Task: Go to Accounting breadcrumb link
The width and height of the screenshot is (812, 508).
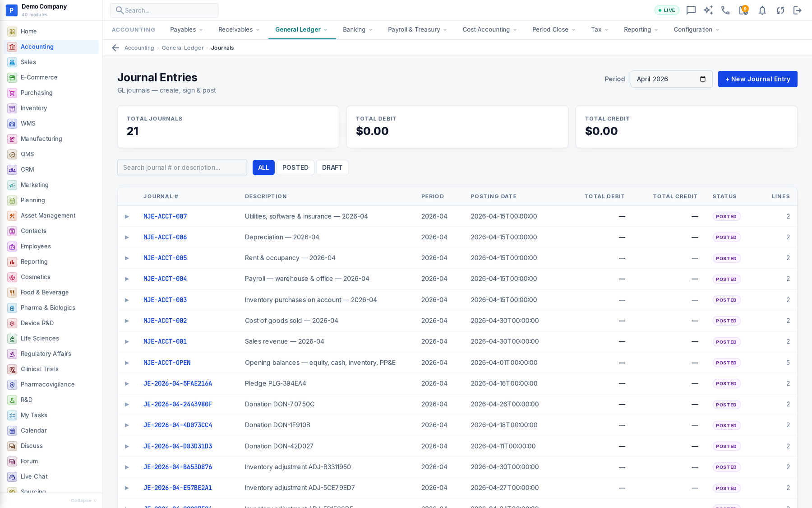Action: [x=139, y=48]
